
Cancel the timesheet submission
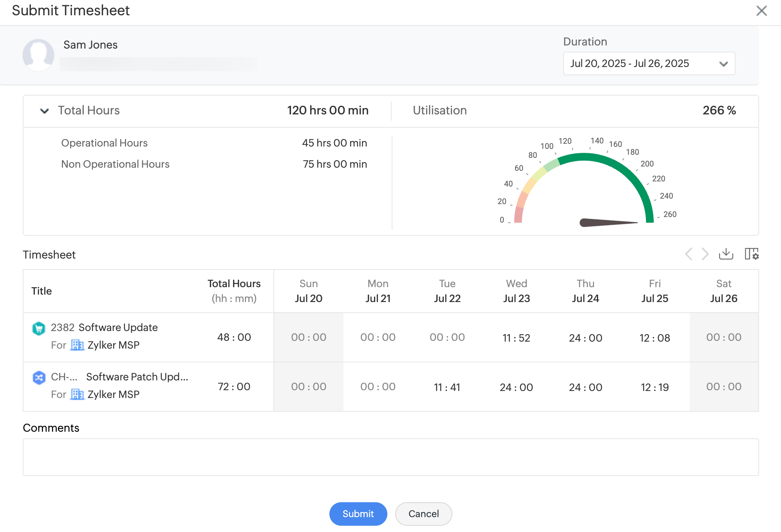[x=423, y=514]
